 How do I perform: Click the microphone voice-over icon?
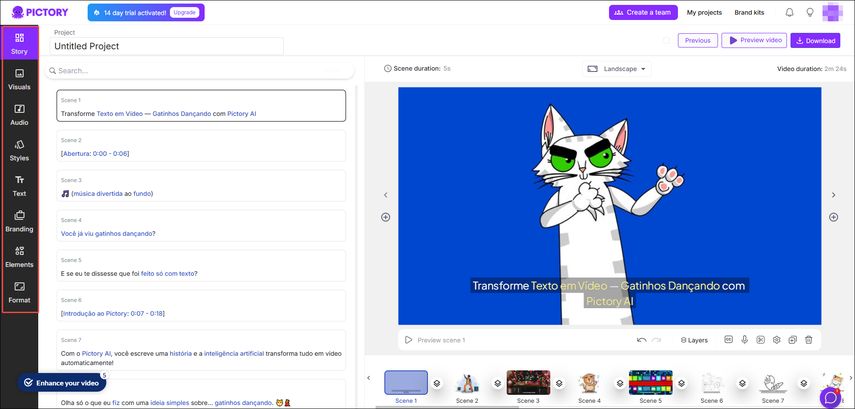tap(744, 340)
